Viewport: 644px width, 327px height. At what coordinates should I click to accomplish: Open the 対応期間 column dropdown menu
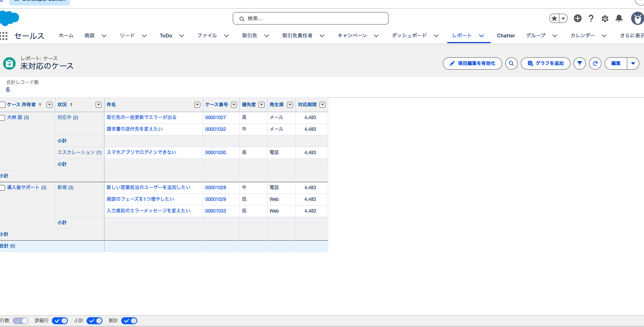[x=322, y=105]
